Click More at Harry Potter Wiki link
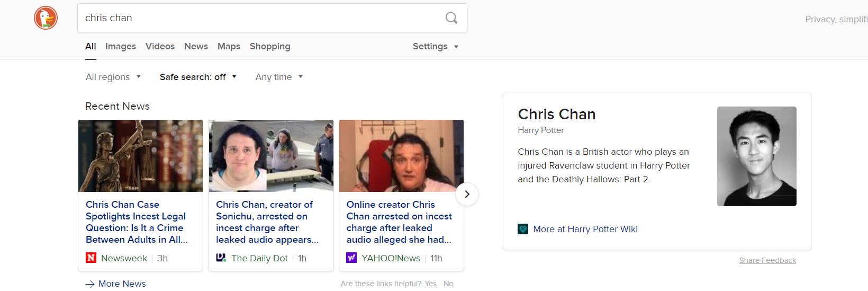This screenshot has height=291, width=868. 585,229
